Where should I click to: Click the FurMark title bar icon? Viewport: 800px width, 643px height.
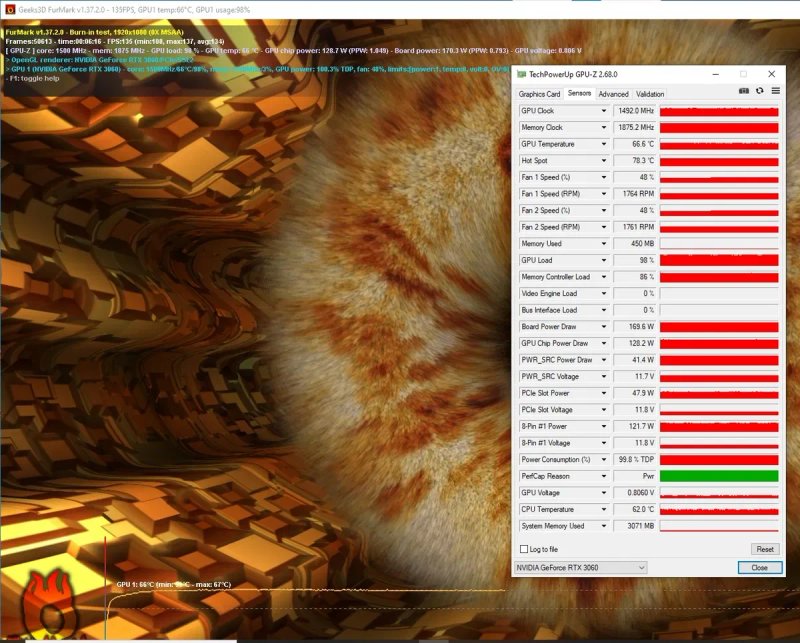pos(10,9)
